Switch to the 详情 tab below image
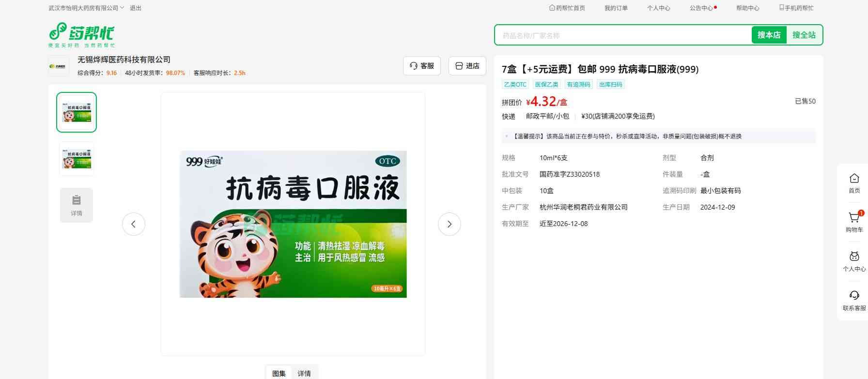The width and height of the screenshot is (868, 379). coord(304,373)
